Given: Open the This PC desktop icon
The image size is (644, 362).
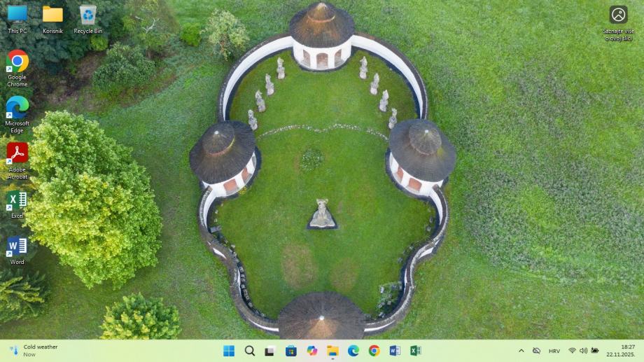Looking at the screenshot, I should click(17, 19).
